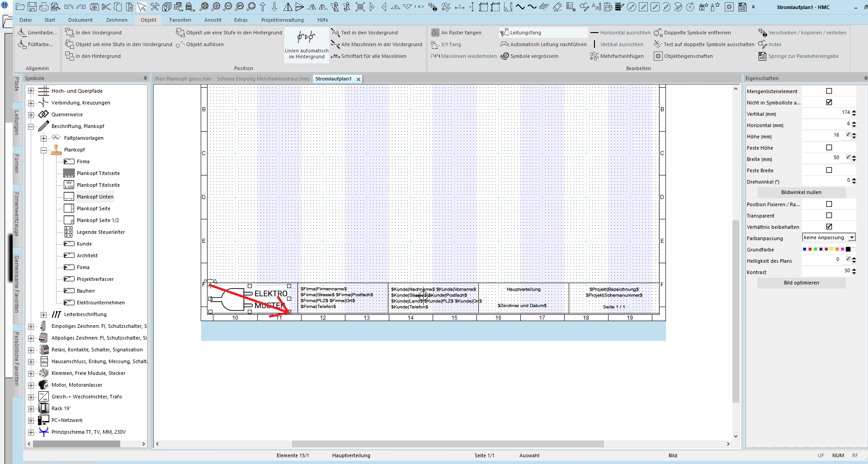Click the Linienfarbe icon
The image size is (868, 464).
(x=22, y=33)
